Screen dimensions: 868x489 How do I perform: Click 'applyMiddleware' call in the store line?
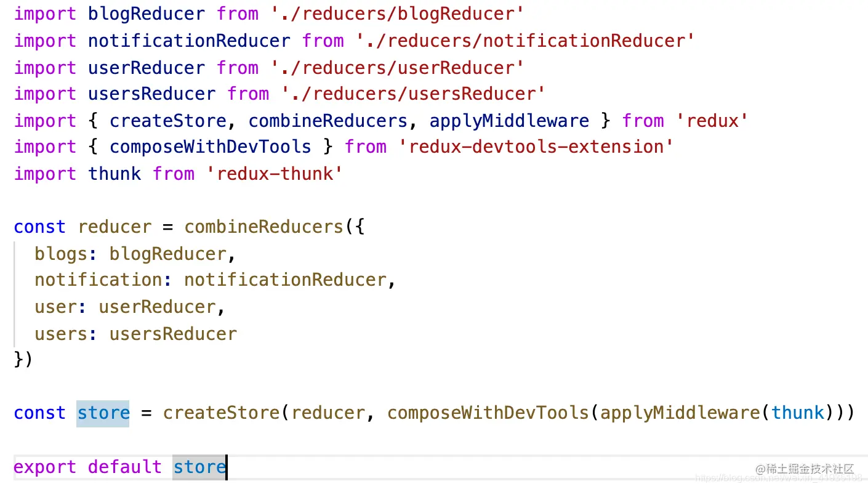click(x=680, y=413)
